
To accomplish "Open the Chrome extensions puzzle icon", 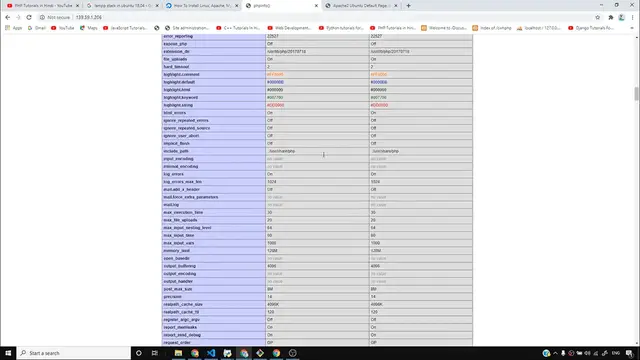I will [611, 18].
